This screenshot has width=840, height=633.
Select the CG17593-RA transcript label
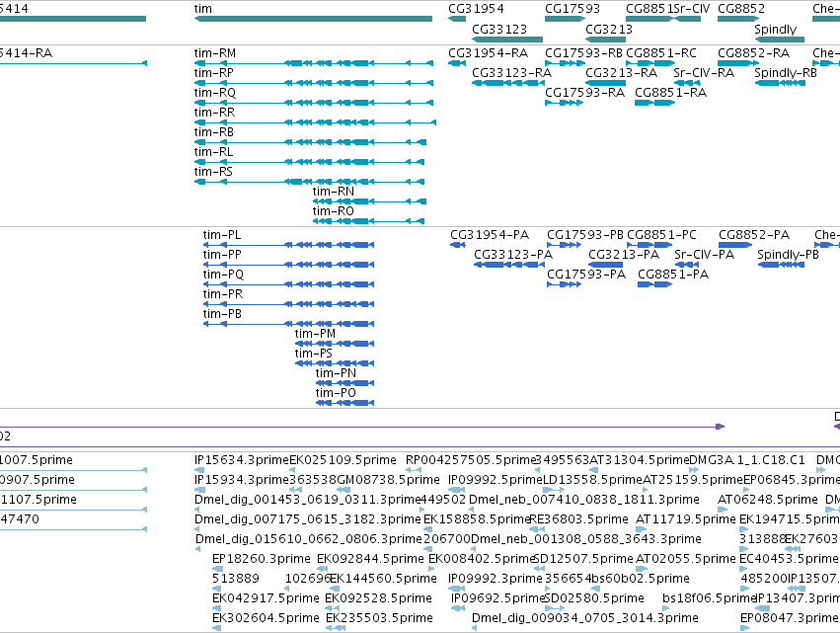click(x=584, y=93)
